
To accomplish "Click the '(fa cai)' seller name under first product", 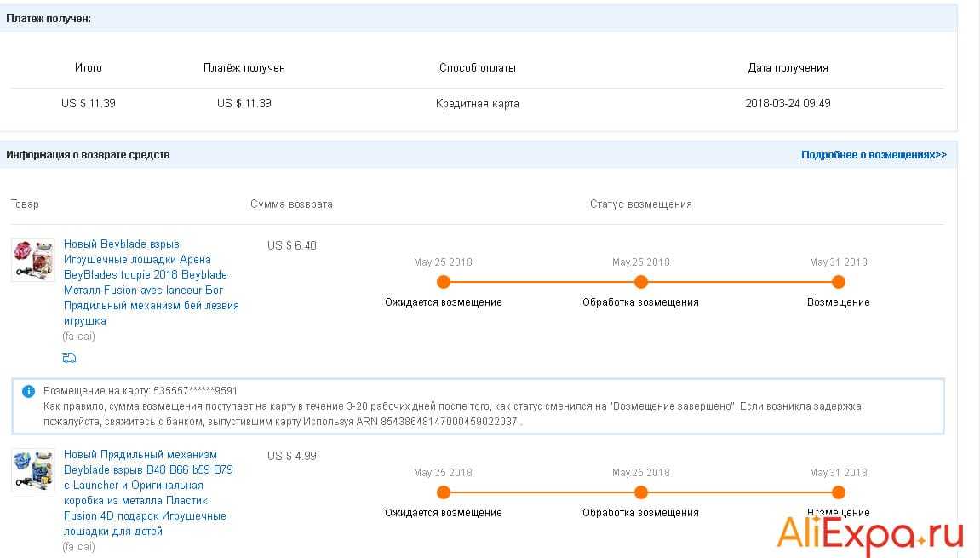I will 78,337.
